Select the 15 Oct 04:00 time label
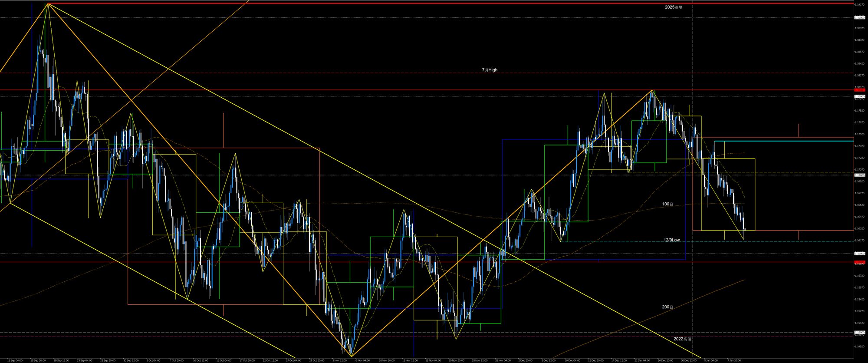This screenshot has width=868, height=363. pos(224,360)
